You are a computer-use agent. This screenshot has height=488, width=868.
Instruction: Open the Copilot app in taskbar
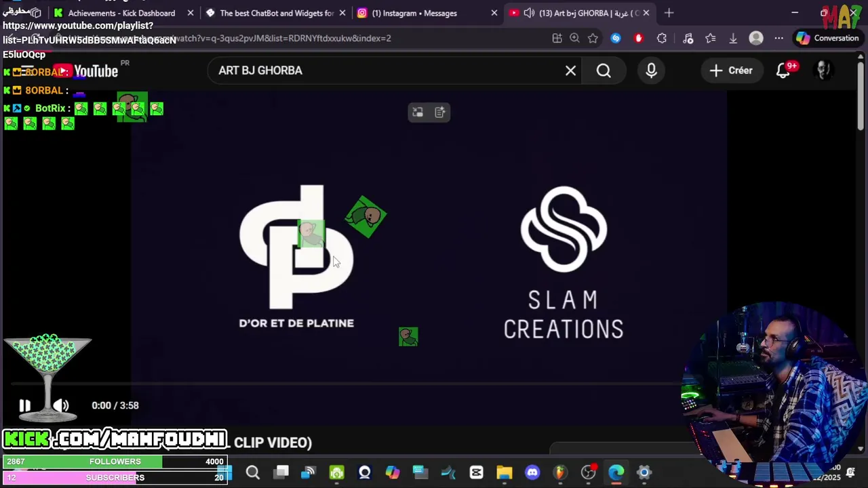(x=393, y=472)
